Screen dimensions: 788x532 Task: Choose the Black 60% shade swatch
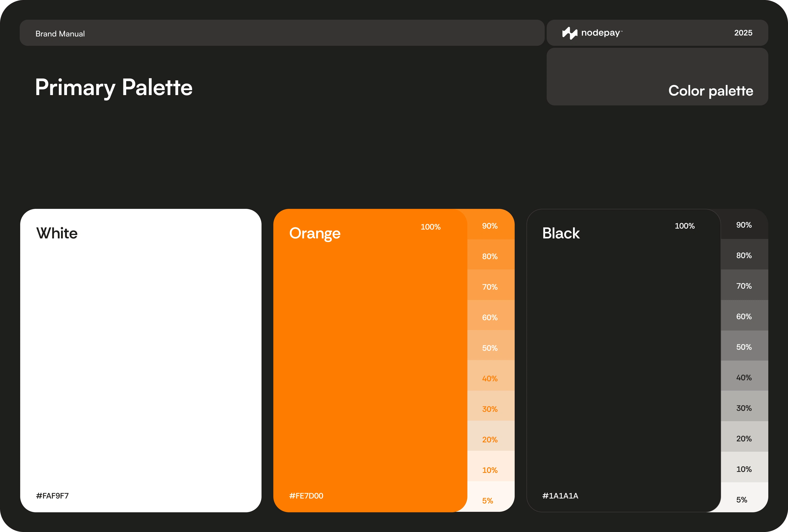[744, 316]
